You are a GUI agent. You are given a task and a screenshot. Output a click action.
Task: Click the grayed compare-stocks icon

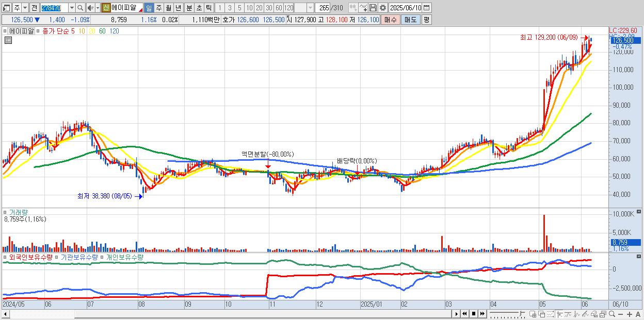[x=353, y=8]
